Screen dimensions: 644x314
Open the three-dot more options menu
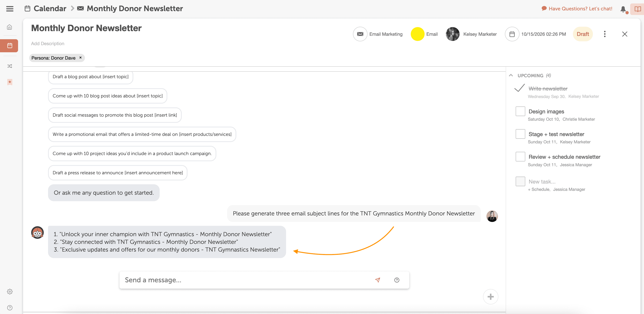click(605, 34)
